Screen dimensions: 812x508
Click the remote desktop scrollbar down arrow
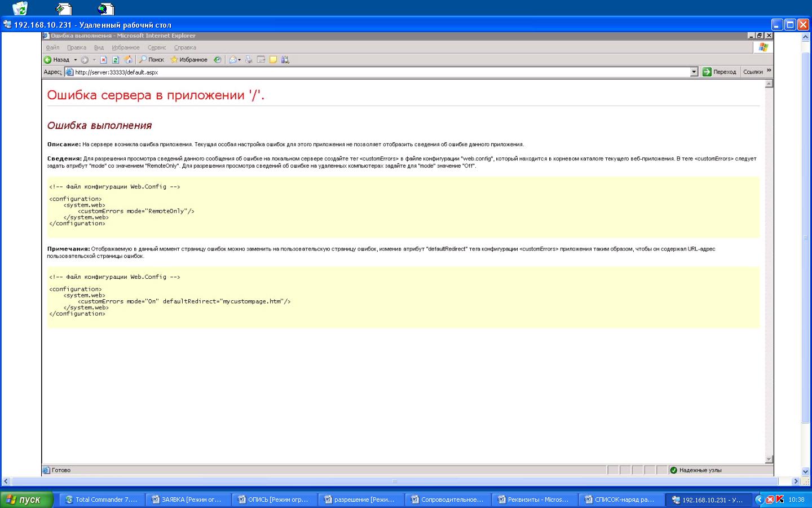[806, 471]
